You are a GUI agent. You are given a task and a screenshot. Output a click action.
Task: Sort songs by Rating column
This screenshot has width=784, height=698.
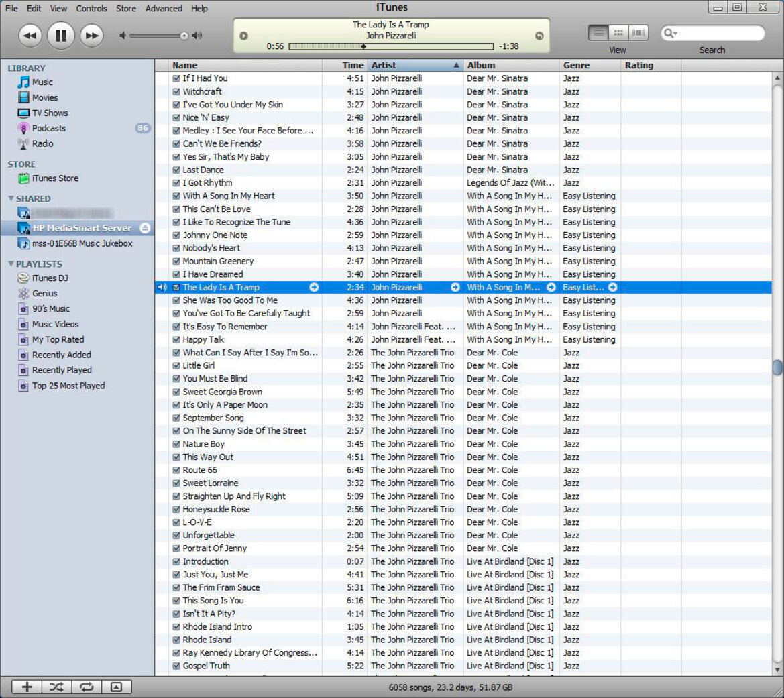(651, 66)
